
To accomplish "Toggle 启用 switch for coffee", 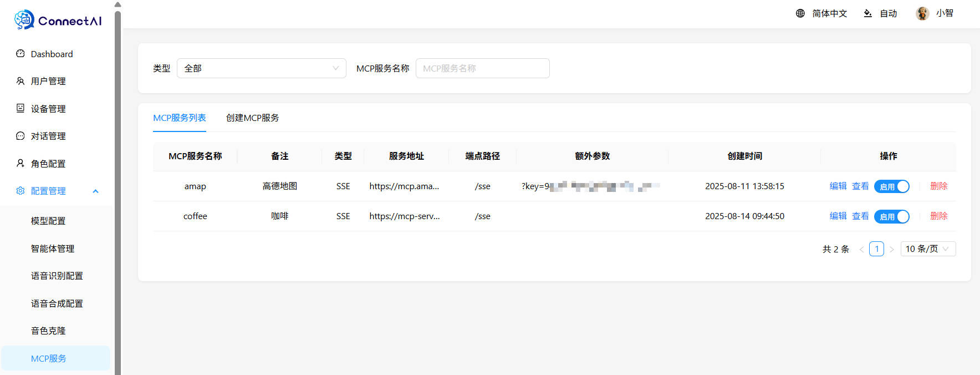I will tap(892, 216).
